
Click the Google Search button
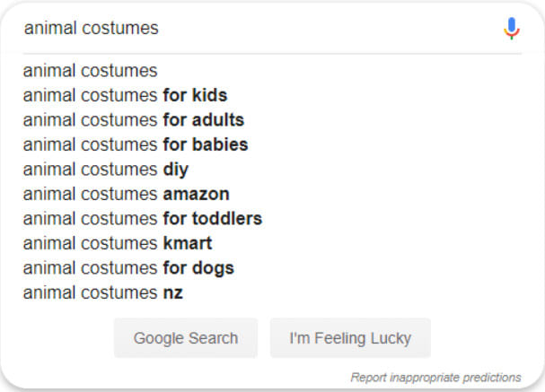coord(186,338)
